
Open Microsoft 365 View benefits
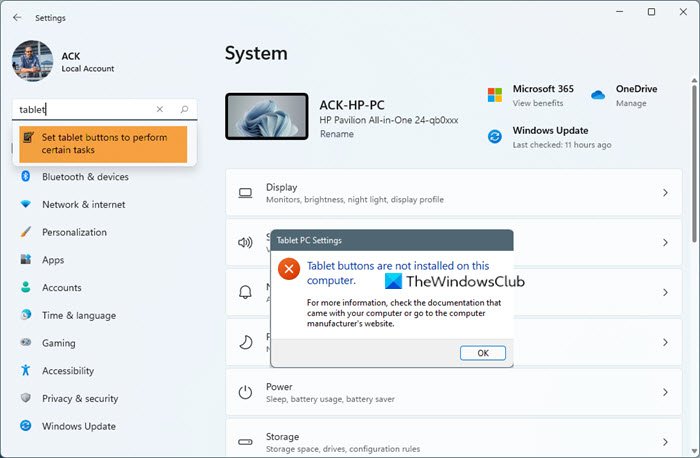(538, 103)
